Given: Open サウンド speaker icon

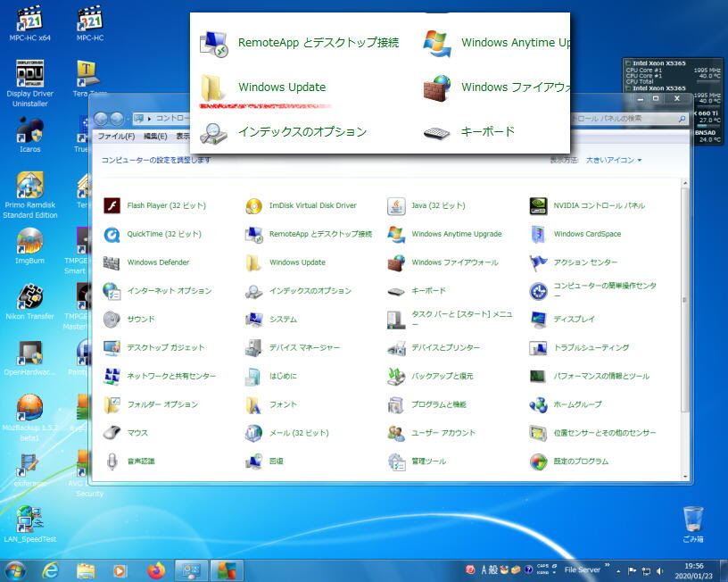Looking at the screenshot, I should [x=112, y=319].
